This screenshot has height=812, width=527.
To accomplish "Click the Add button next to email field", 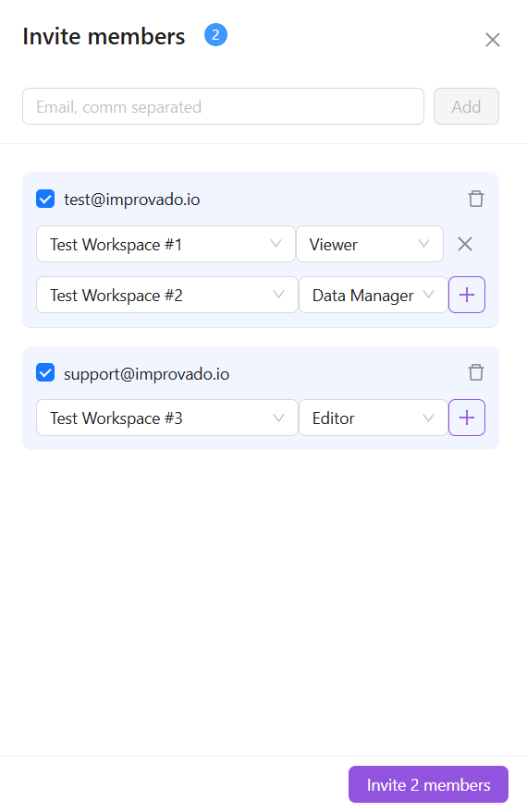I will pyautogui.click(x=466, y=106).
